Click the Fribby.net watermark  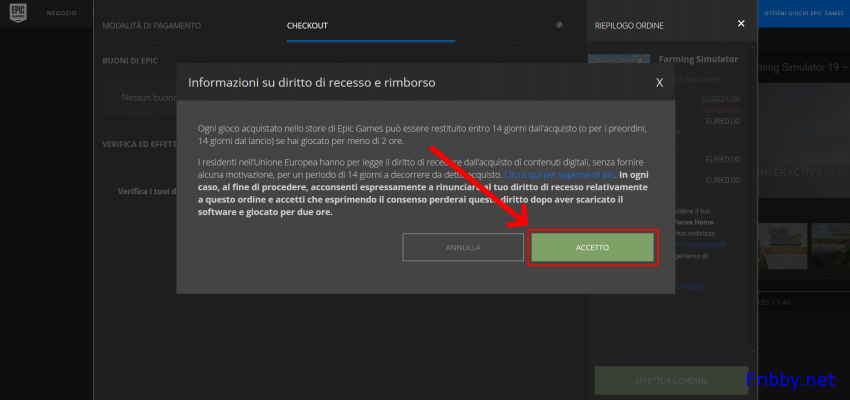pyautogui.click(x=790, y=381)
